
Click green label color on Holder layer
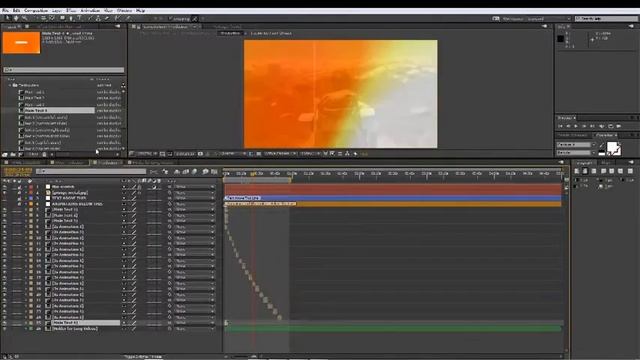[31, 329]
